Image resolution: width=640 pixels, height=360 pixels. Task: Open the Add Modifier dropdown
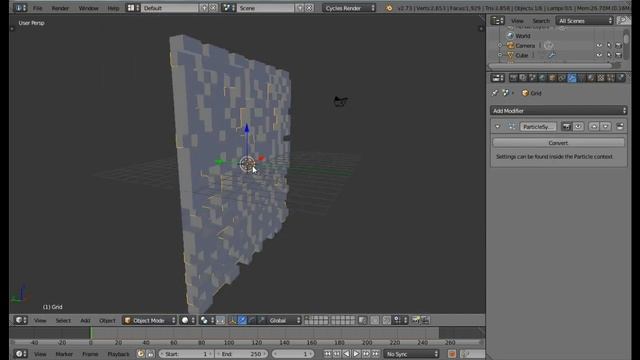[x=558, y=111]
